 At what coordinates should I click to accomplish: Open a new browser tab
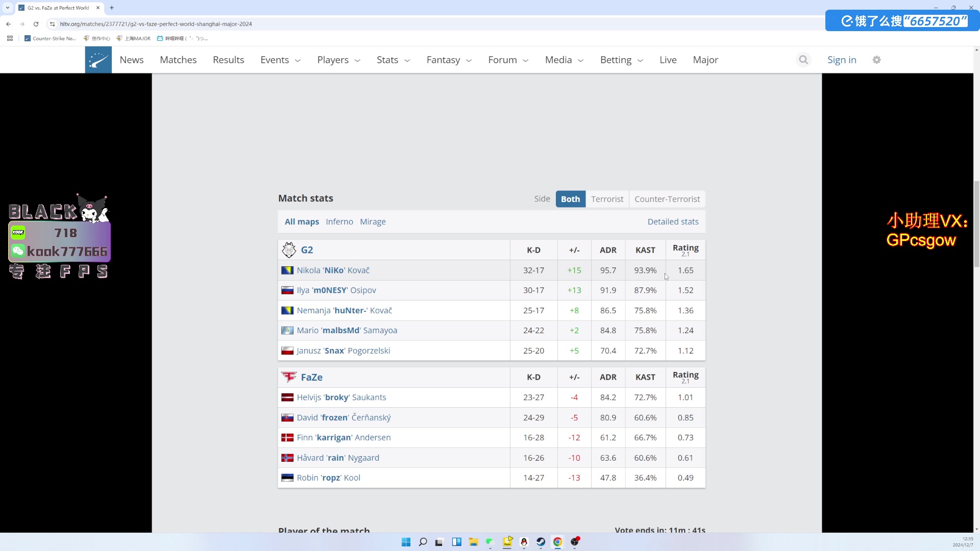pyautogui.click(x=112, y=8)
